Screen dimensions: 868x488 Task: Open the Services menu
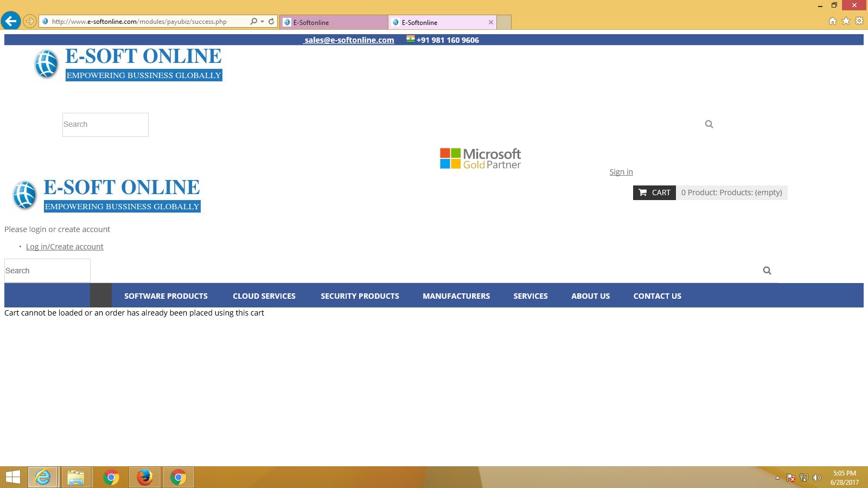click(531, 296)
